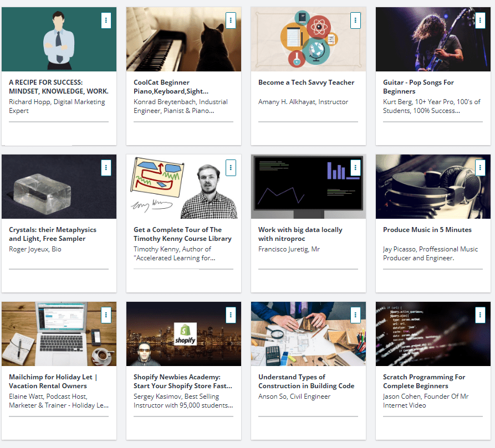Image resolution: width=495 pixels, height=448 pixels.
Task: Click three-dot menu on Mailchimp for Holiday Let card
Action: [106, 315]
